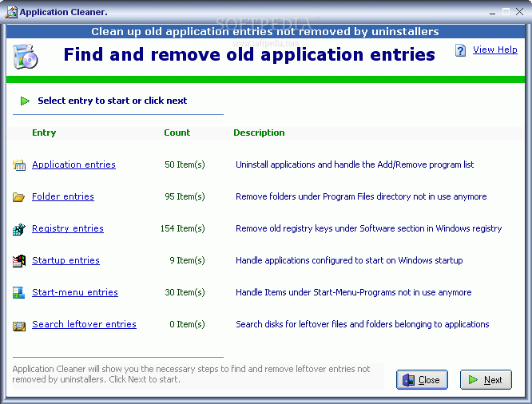Click the Description column header

[x=259, y=133]
